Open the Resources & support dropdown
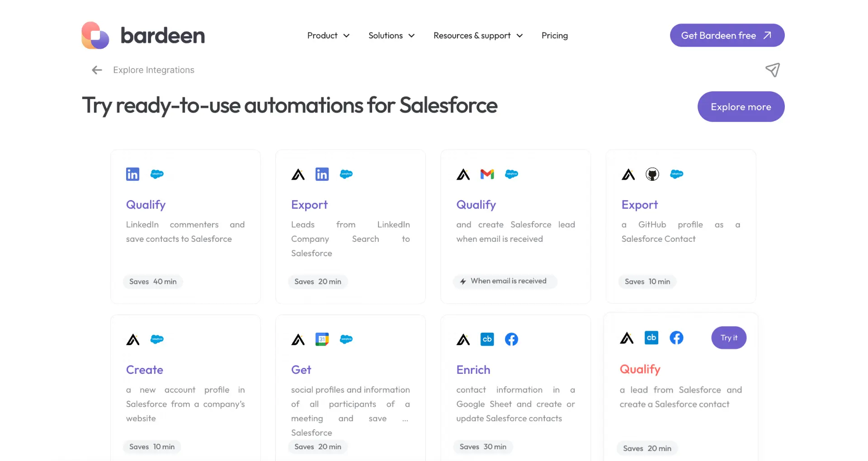The image size is (868, 461). (478, 35)
